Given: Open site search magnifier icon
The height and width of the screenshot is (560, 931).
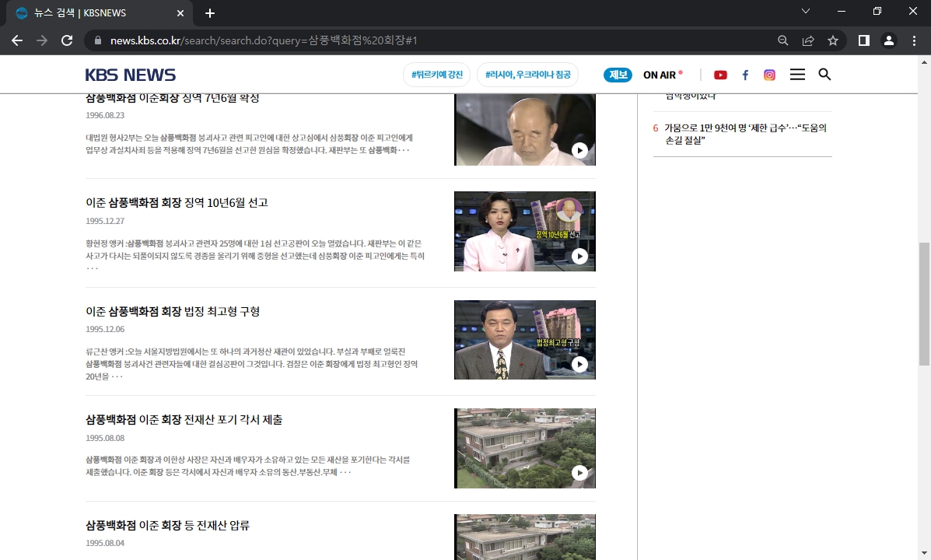Looking at the screenshot, I should pyautogui.click(x=824, y=74).
